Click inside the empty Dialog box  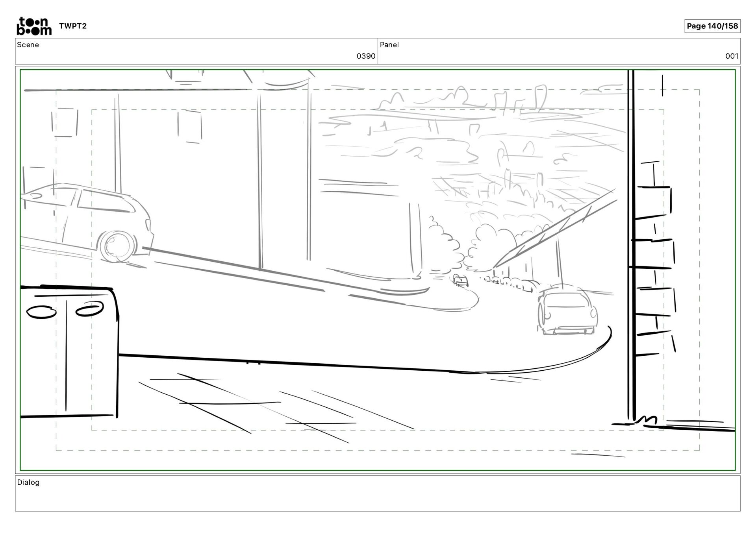point(377,498)
